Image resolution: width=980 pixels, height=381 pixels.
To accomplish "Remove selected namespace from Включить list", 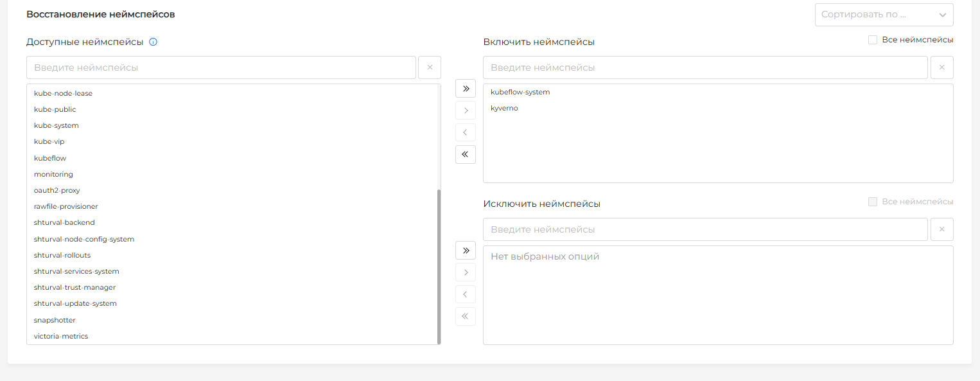I will [x=466, y=132].
